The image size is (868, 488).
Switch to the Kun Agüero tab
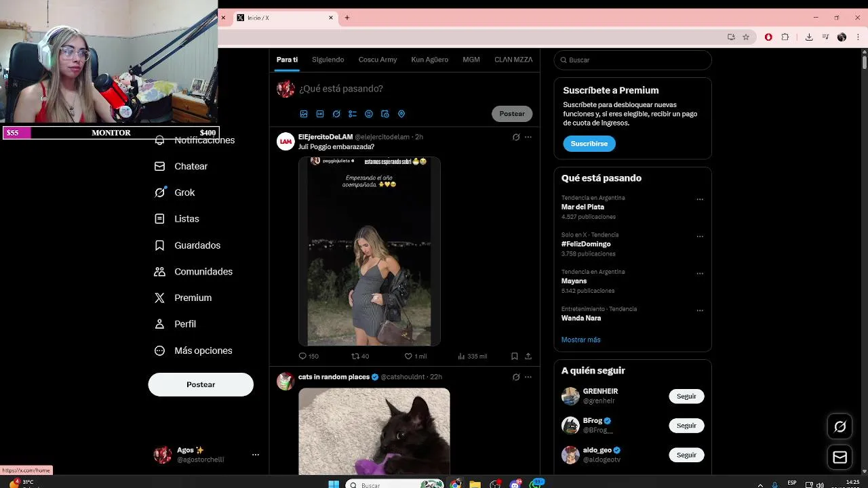430,60
